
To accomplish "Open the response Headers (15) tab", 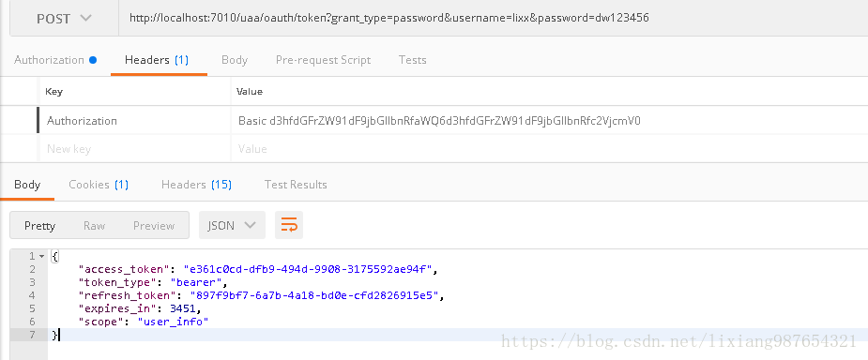I will 196,185.
